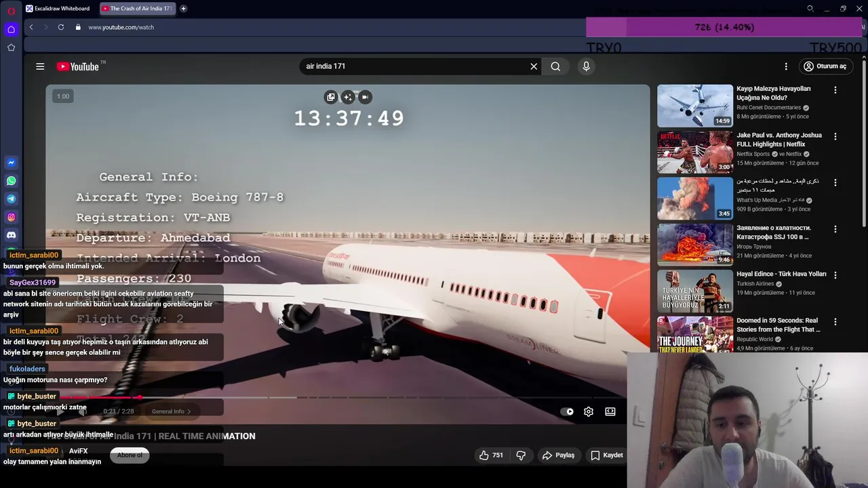Open a new browser tab

183,9
